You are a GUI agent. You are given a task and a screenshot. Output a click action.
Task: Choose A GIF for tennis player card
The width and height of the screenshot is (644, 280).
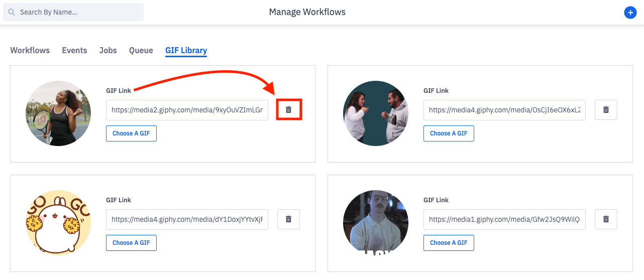131,133
